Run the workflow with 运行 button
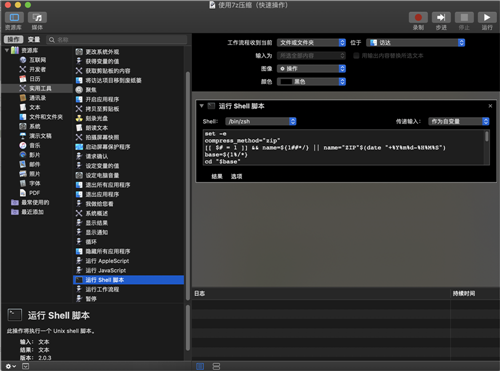Screen dimensions: 500x371 pyautogui.click(x=487, y=17)
